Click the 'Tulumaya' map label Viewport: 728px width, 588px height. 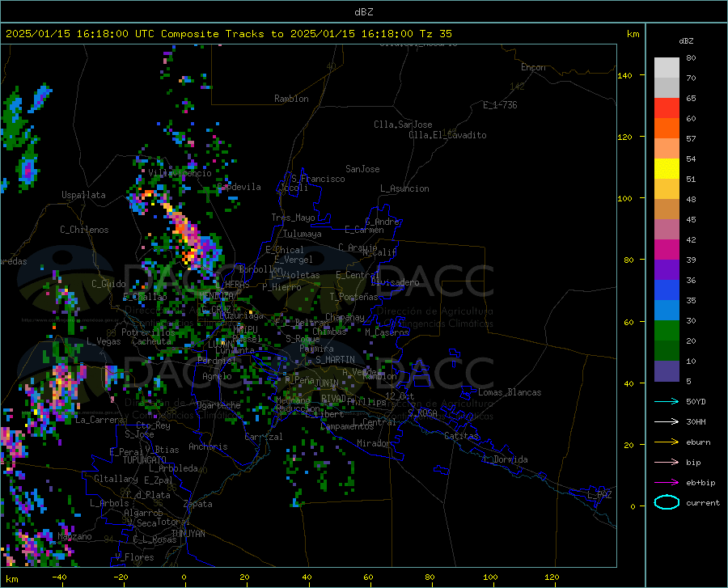302,234
